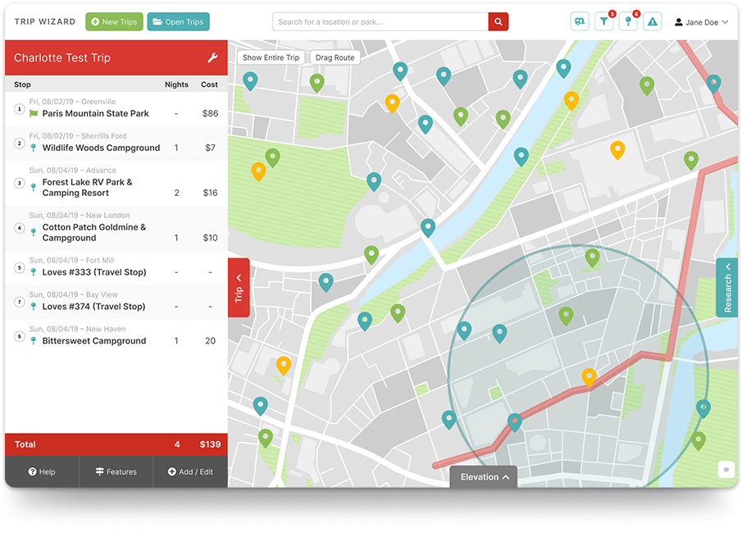This screenshot has height=560, width=742.
Task: Click the wrench trip settings icon
Action: 212,57
